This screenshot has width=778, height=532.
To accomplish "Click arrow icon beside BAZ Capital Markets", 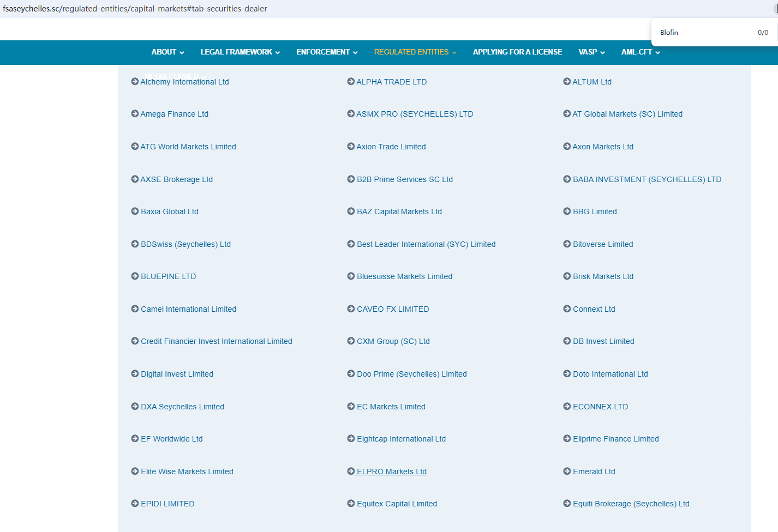I will pyautogui.click(x=351, y=211).
